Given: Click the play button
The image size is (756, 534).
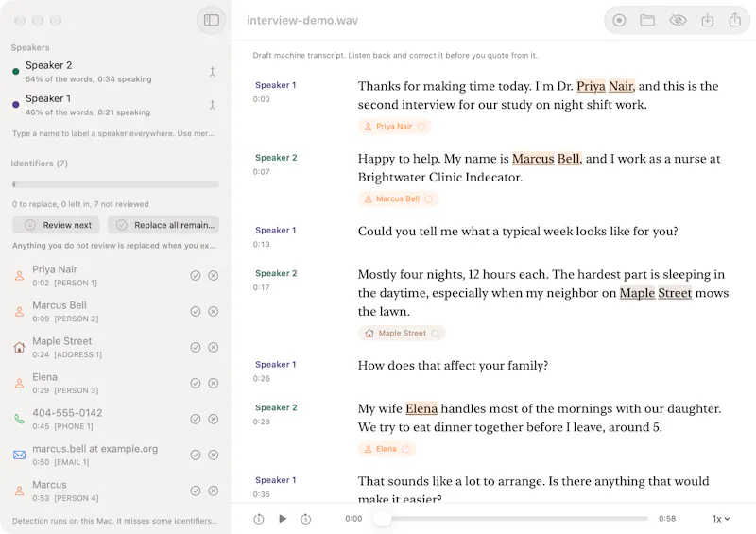Looking at the screenshot, I should (x=283, y=519).
